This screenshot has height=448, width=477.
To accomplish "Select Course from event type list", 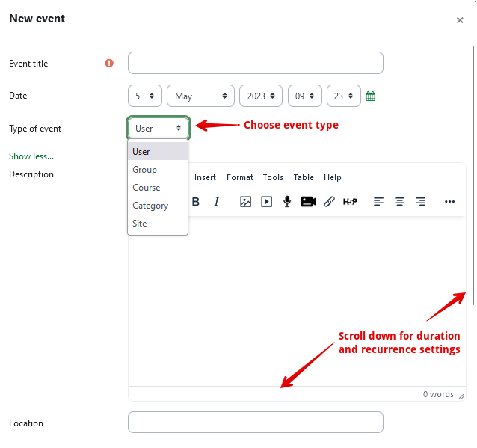I will pos(158,188).
